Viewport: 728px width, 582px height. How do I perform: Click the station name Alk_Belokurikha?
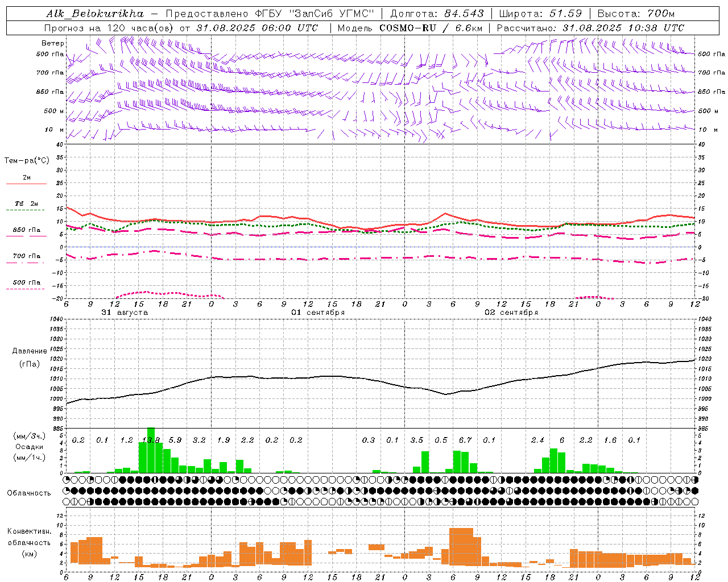pyautogui.click(x=95, y=14)
